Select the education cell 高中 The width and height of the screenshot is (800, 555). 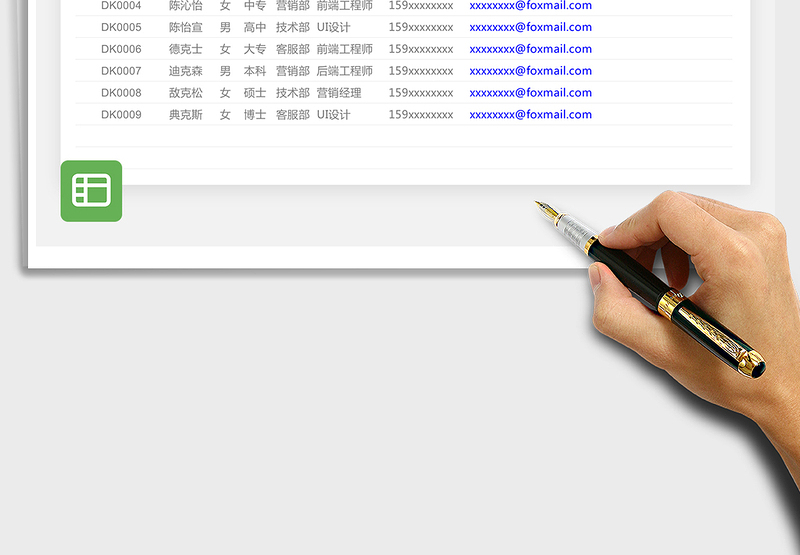(255, 27)
